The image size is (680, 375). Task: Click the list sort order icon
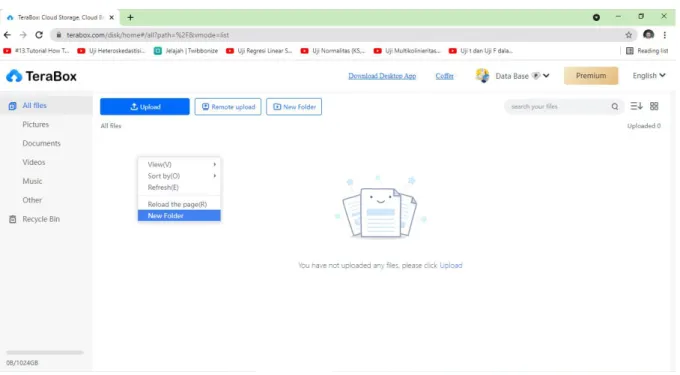tap(636, 106)
